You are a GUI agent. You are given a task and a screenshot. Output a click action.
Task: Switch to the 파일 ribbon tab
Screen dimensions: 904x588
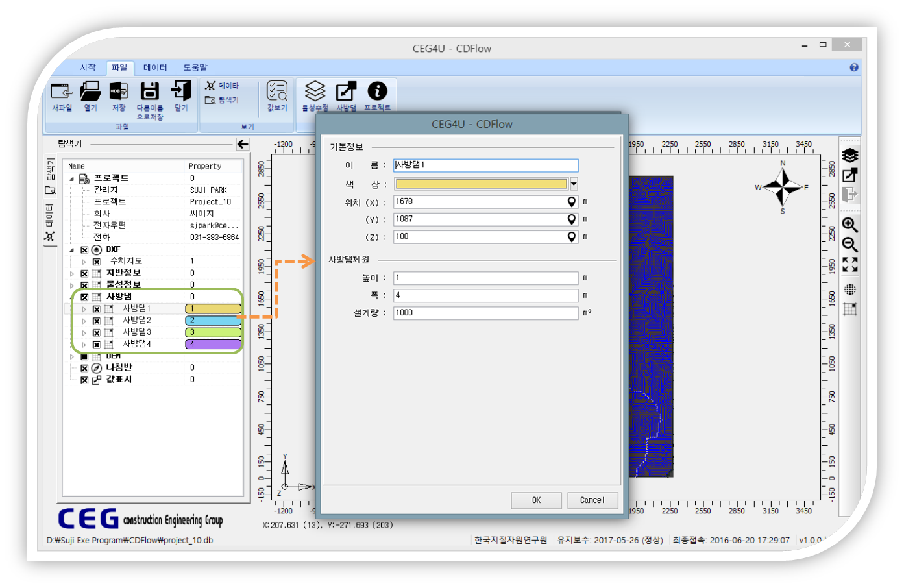click(x=119, y=67)
